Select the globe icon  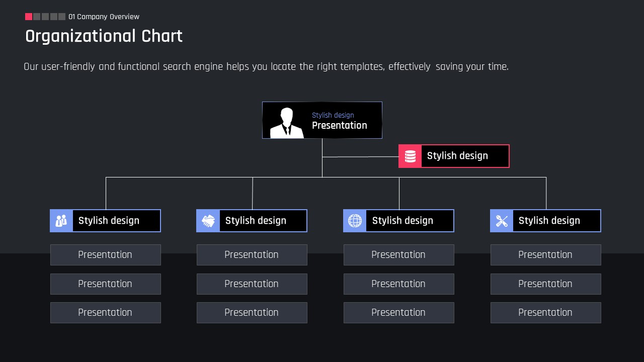click(355, 221)
